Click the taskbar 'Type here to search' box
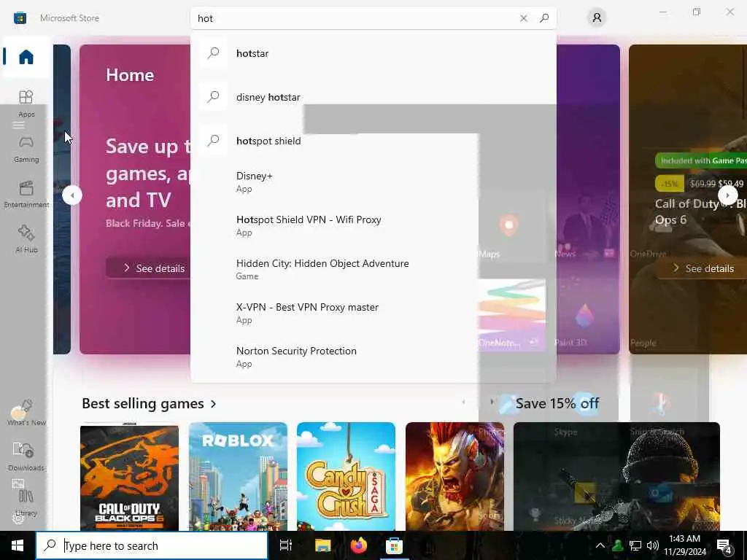 (152, 545)
